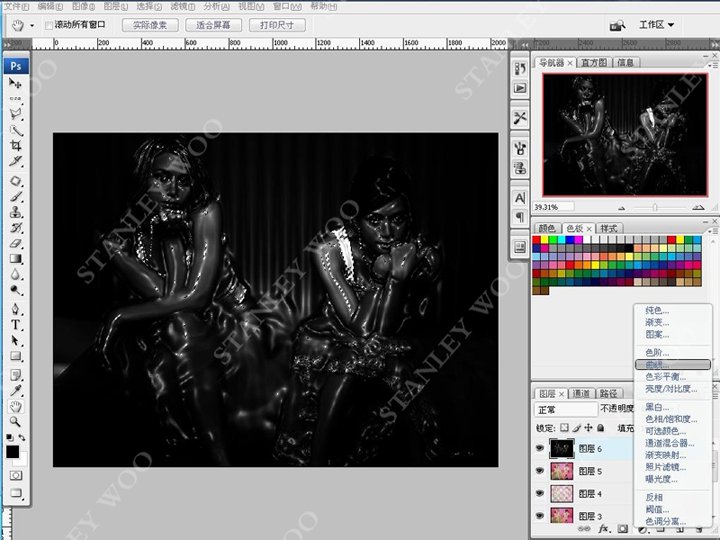
Task: Swap foreground and background colors
Action: click(x=22, y=438)
